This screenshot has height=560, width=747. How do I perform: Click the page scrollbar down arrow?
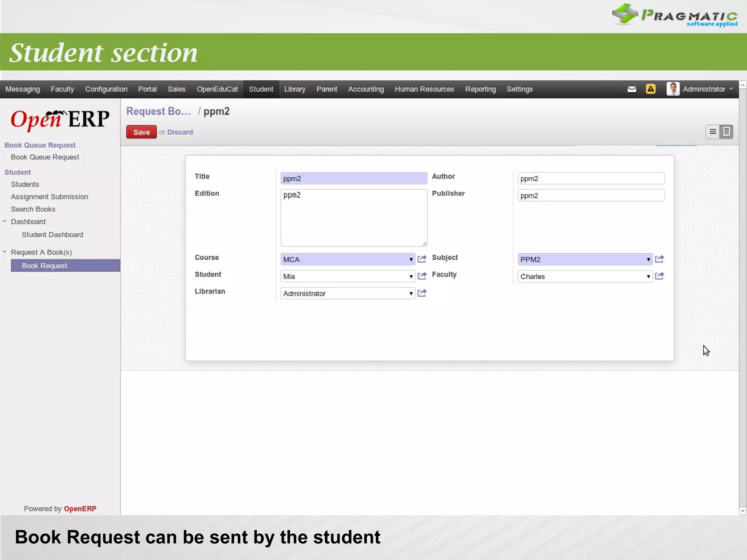(743, 511)
